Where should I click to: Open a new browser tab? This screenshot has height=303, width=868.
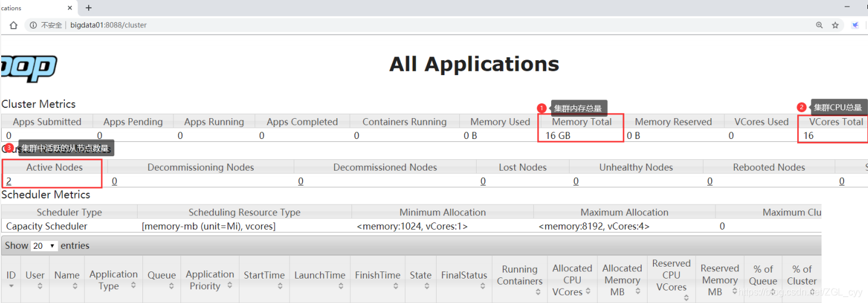click(89, 8)
